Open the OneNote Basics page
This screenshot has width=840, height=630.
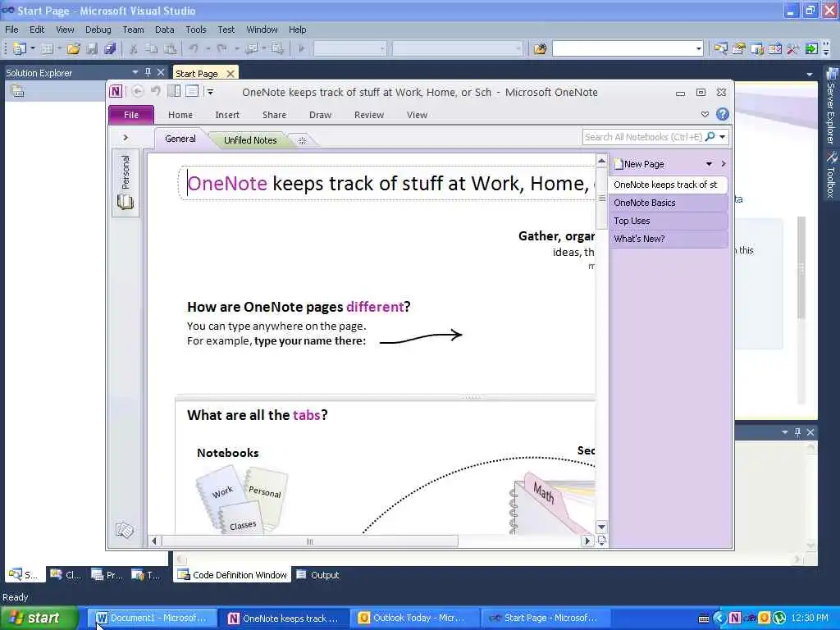coord(668,203)
